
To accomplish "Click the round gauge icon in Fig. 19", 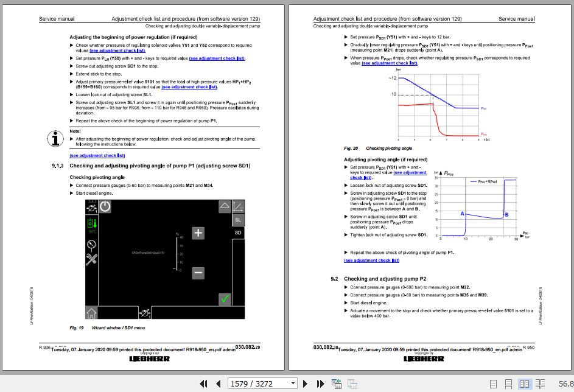I will point(91,245).
